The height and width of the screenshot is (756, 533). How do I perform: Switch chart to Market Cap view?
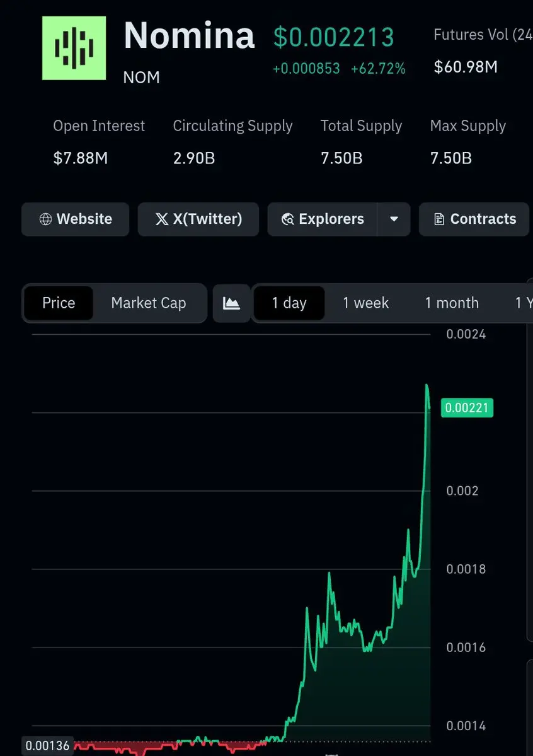click(x=149, y=303)
